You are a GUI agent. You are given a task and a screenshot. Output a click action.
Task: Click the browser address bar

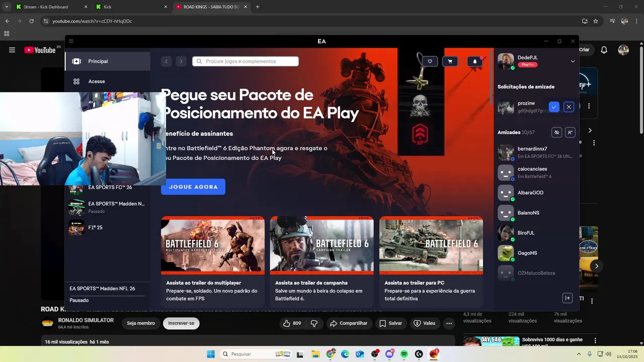(x=312, y=21)
